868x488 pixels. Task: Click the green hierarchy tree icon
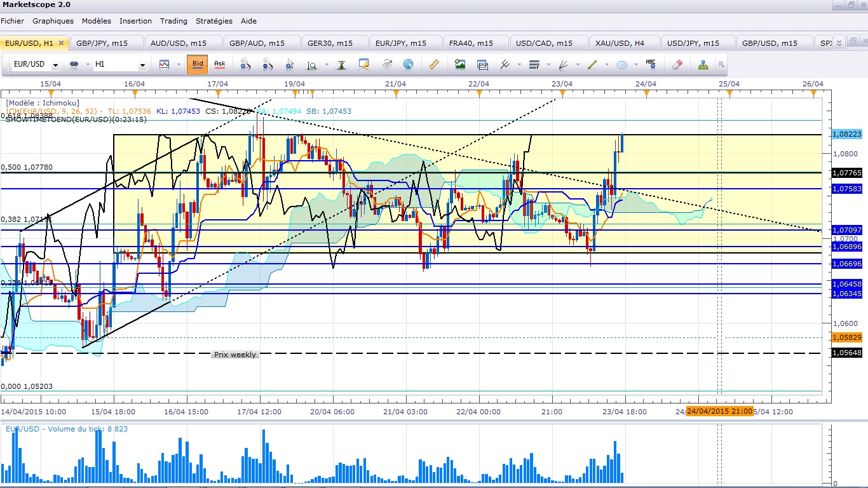(x=703, y=65)
